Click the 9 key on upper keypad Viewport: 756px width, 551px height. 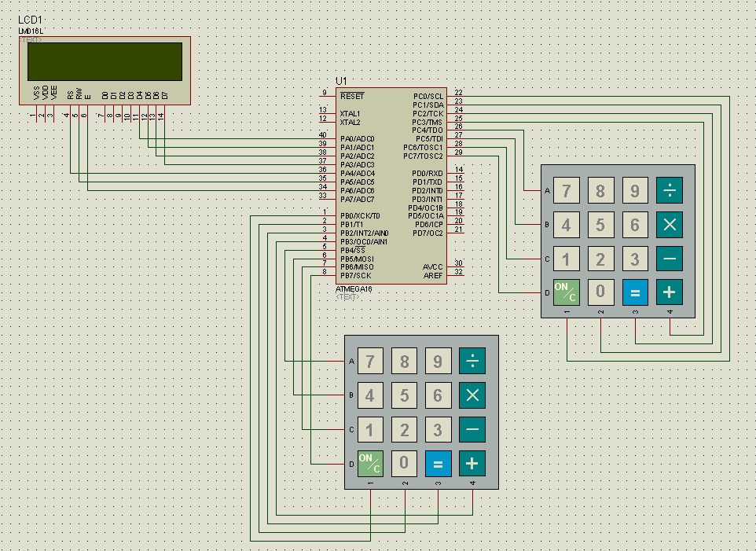tap(635, 190)
